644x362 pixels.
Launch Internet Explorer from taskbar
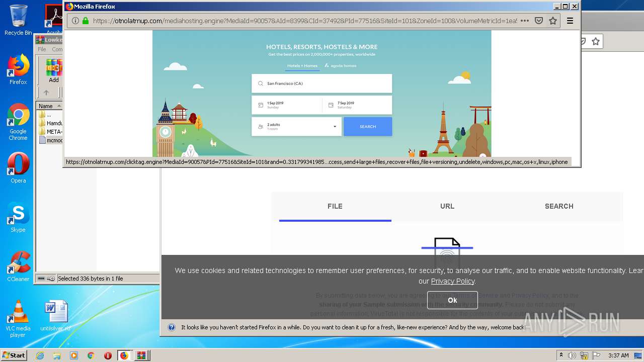point(40,355)
